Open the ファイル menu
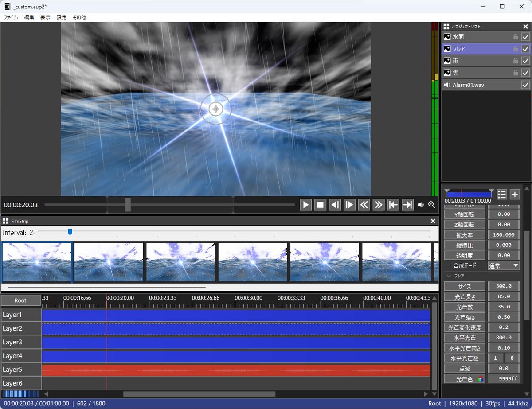 (11, 17)
